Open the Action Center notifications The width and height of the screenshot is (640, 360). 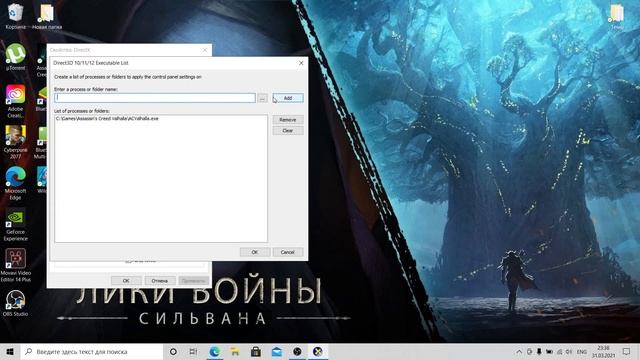627,351
